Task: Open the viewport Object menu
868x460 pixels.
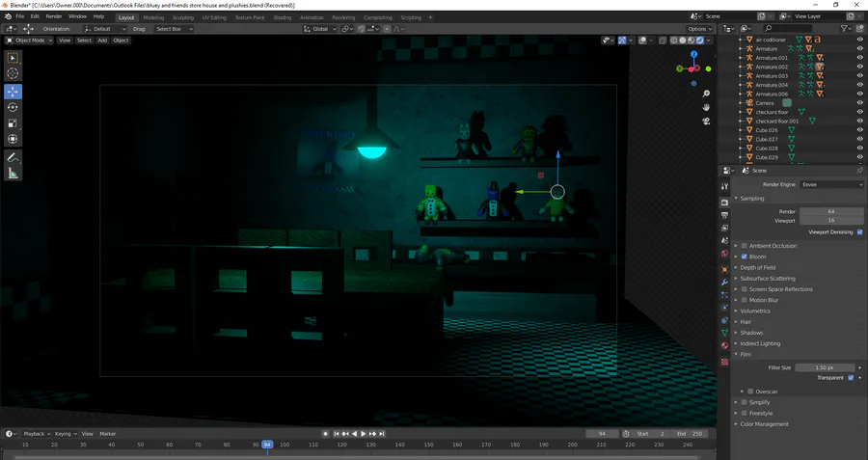Action: point(121,41)
